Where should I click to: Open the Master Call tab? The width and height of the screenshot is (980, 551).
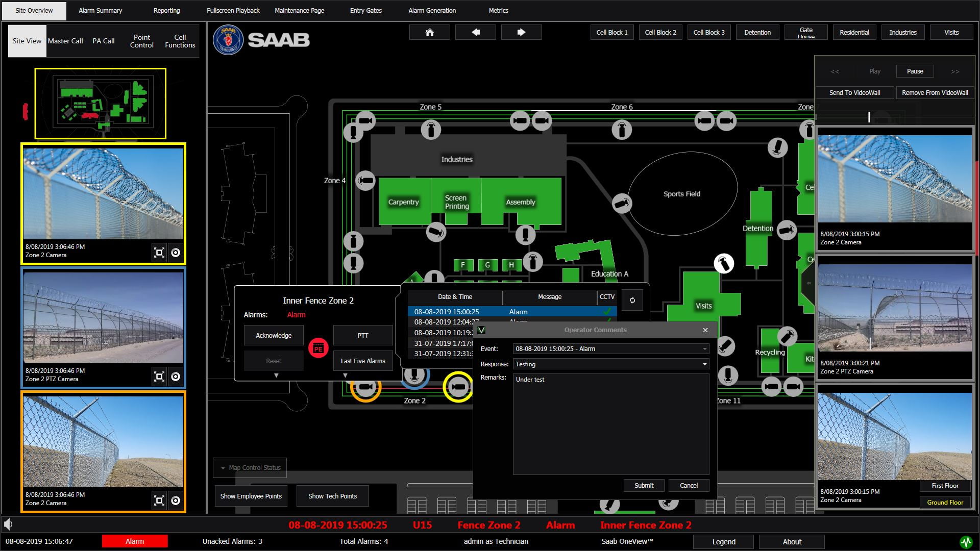click(65, 41)
